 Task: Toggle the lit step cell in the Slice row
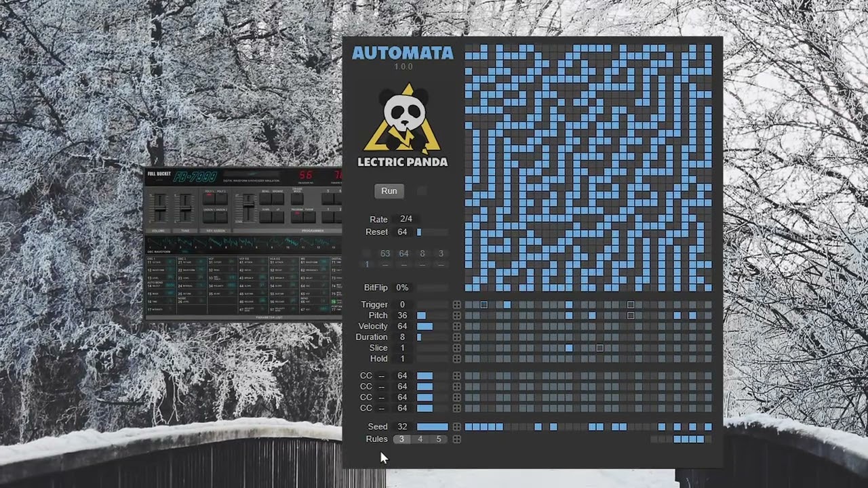coord(569,348)
